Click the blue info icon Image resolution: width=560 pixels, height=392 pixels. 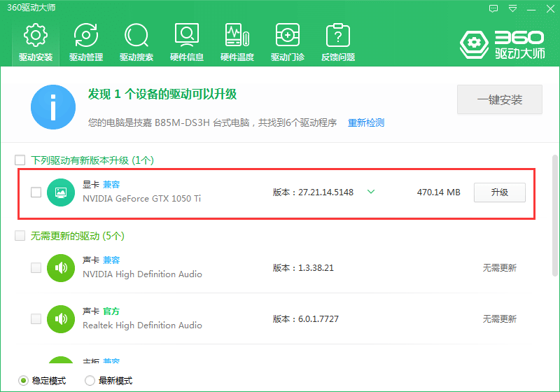click(53, 107)
